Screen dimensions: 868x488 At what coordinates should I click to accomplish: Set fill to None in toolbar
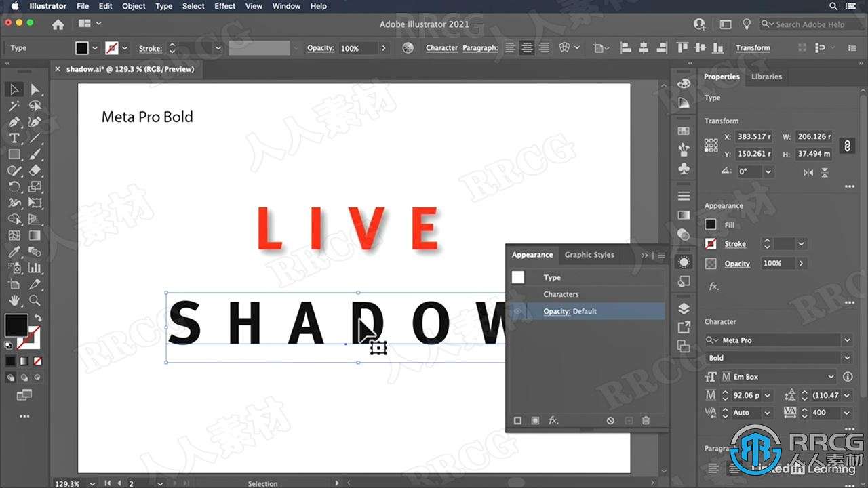37,361
